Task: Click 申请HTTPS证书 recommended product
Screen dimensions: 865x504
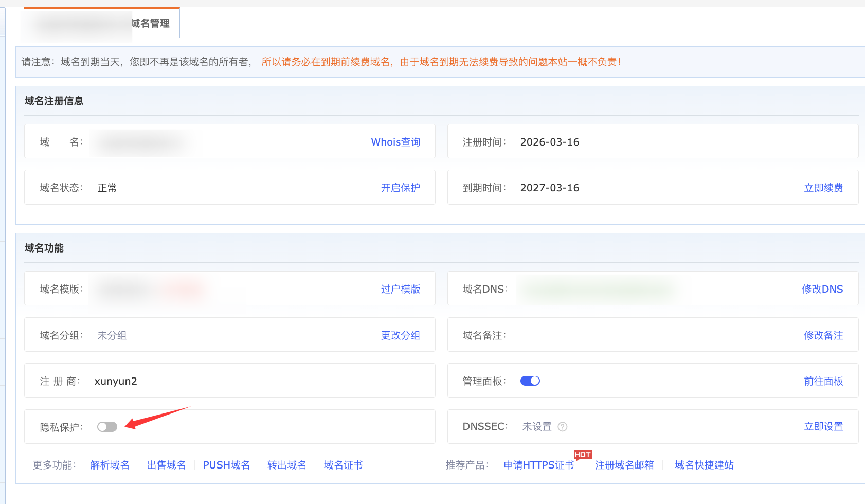Action: coord(538,465)
